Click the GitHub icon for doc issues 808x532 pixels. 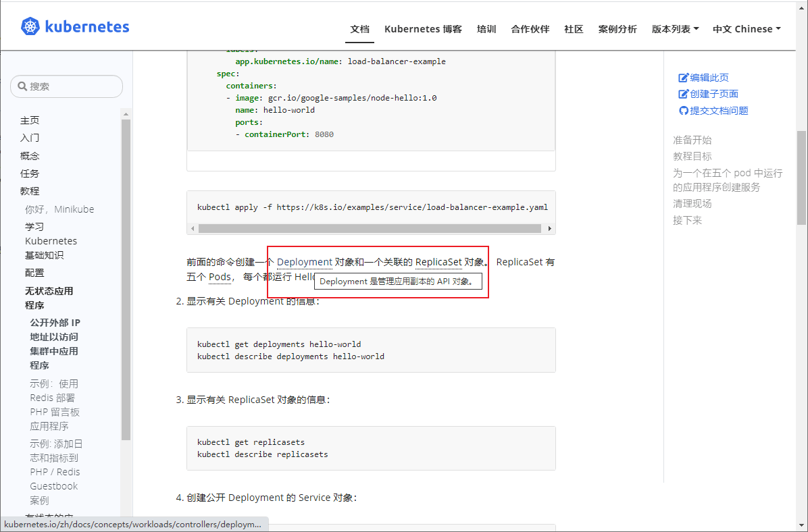pyautogui.click(x=683, y=111)
